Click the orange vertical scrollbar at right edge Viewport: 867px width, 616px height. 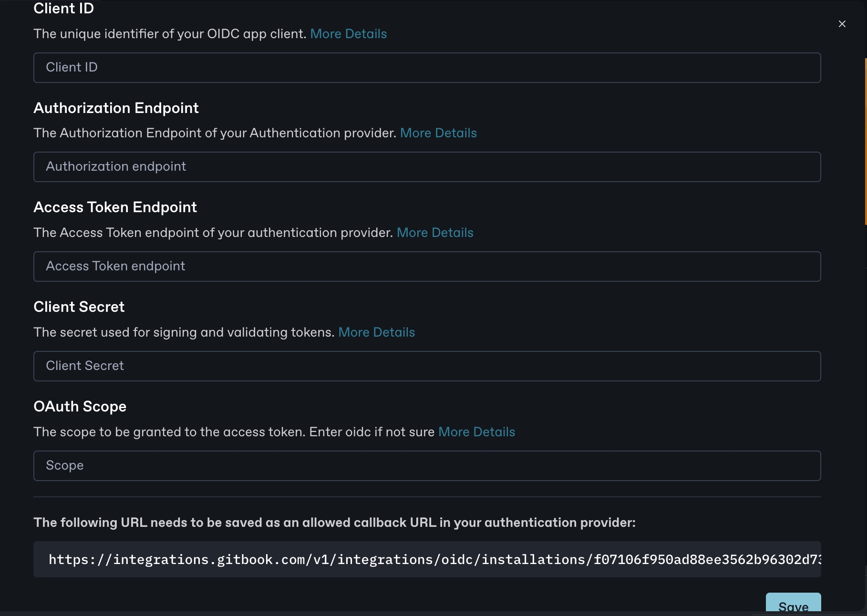pyautogui.click(x=865, y=141)
